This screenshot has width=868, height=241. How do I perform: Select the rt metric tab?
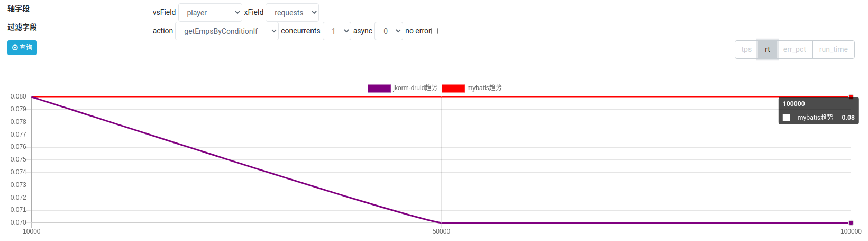(768, 49)
